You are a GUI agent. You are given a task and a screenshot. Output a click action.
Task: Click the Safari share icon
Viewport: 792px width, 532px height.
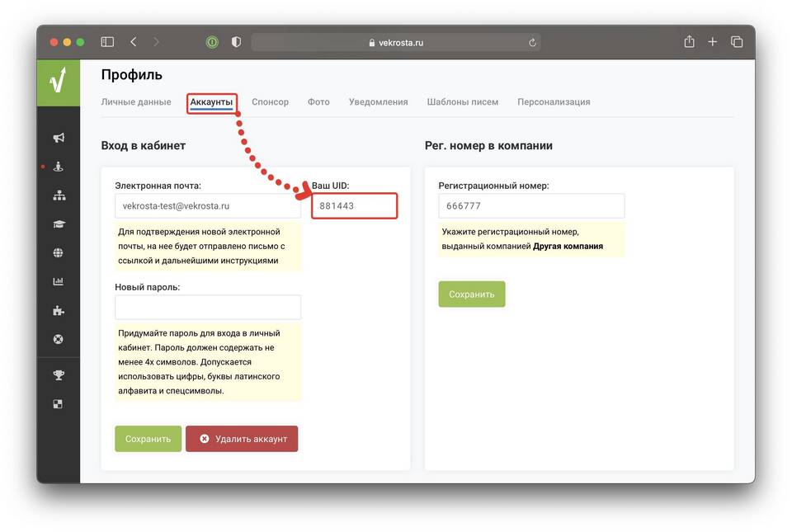click(689, 42)
